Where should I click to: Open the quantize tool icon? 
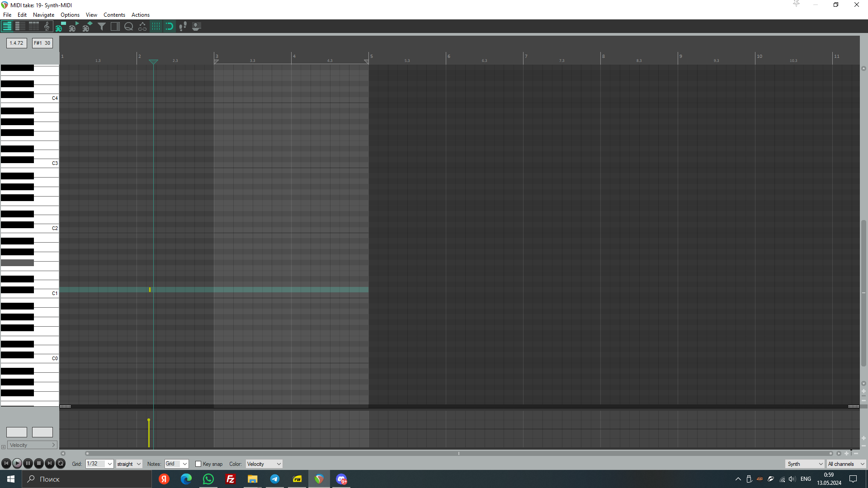pyautogui.click(x=129, y=26)
